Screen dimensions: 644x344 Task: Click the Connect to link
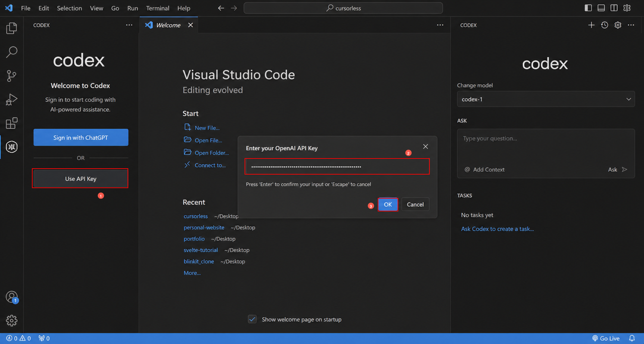coord(205,165)
